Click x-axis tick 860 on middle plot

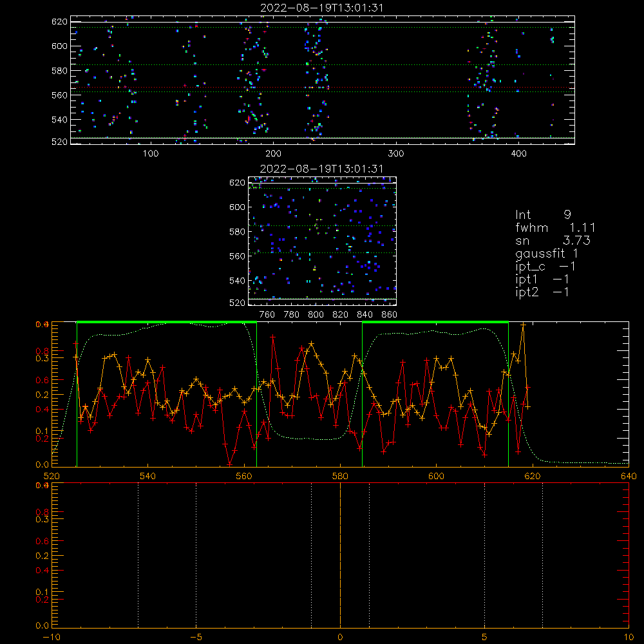(390, 315)
